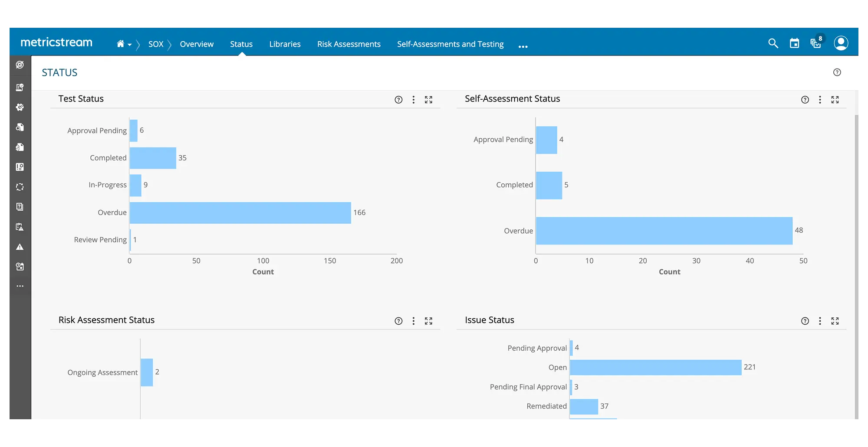Switch to Risk Assessments tab
Screen dimensions: 868x447
[349, 44]
